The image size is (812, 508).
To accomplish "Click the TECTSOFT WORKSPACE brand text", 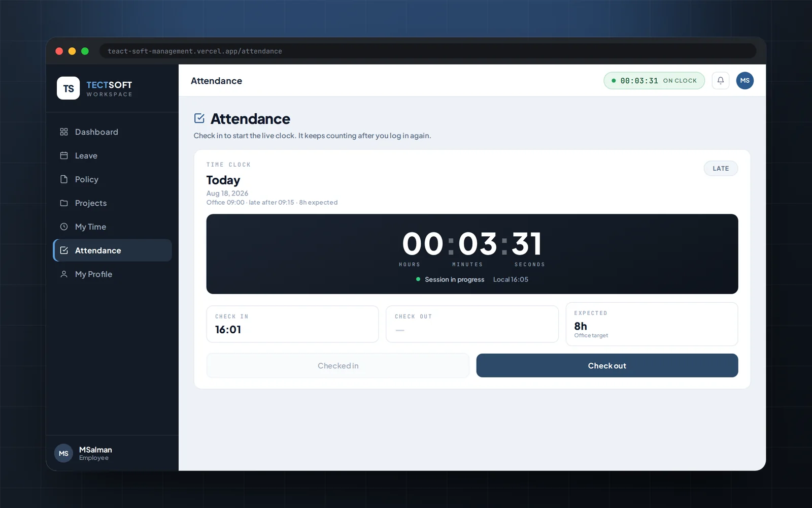I will pos(109,88).
